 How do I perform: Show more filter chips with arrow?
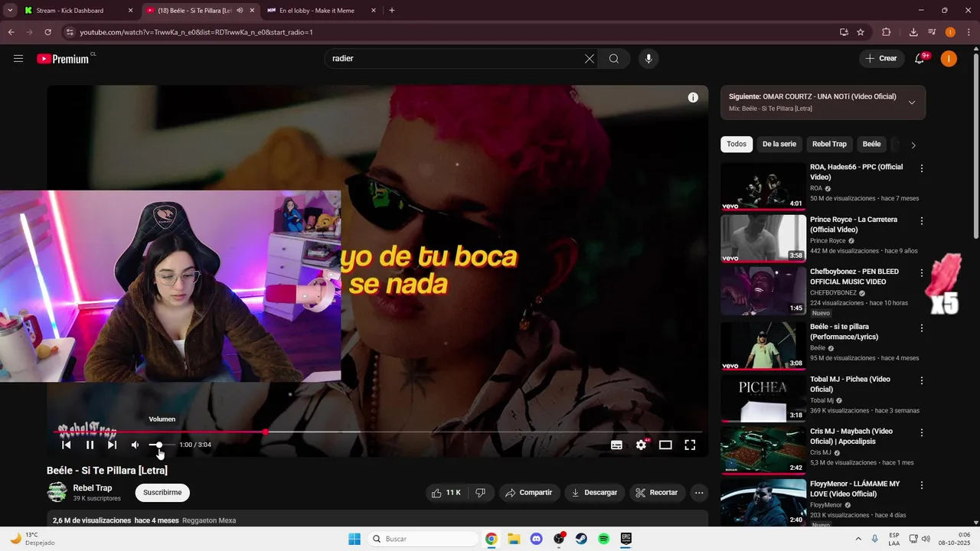coord(913,145)
